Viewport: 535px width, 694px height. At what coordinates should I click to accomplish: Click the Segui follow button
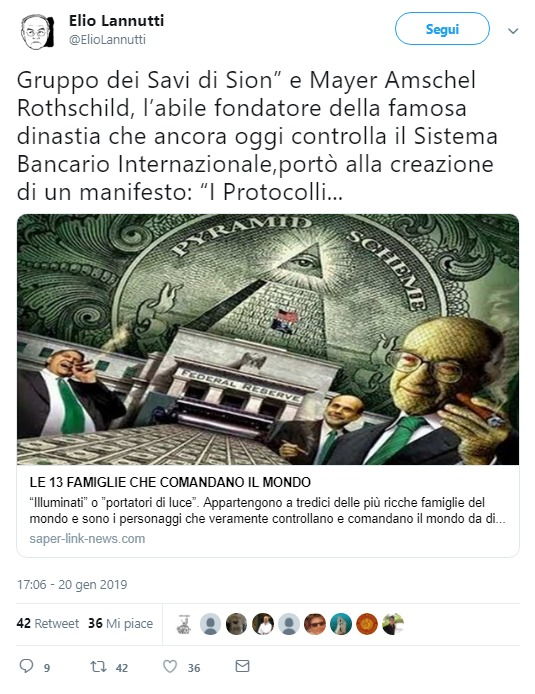(442, 29)
